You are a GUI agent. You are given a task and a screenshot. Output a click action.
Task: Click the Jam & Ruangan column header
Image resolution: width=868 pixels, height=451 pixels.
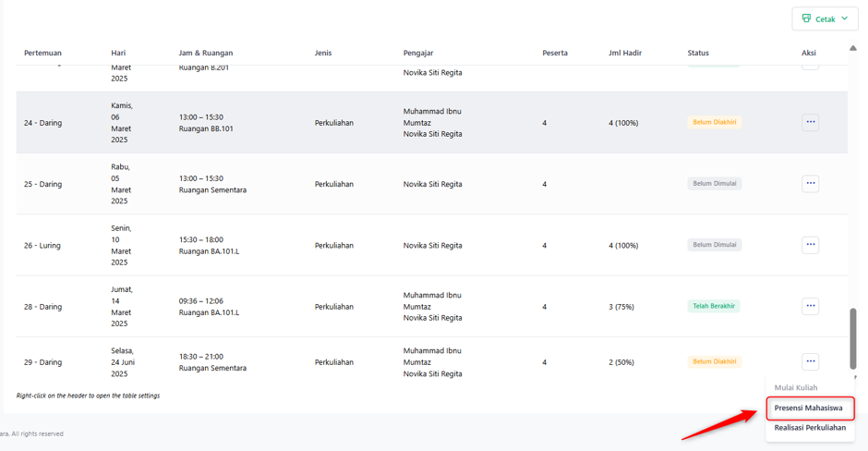click(x=206, y=54)
